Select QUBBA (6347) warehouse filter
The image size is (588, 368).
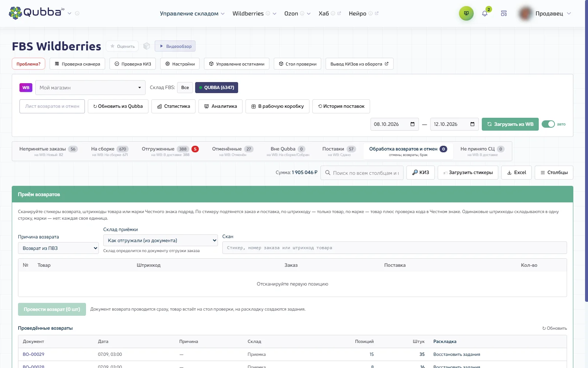coord(217,88)
